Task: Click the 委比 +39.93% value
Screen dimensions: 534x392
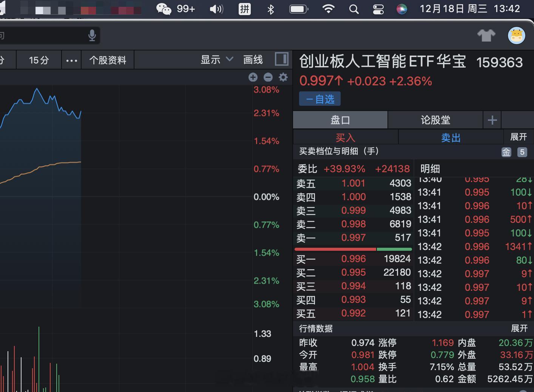Action: 344,169
